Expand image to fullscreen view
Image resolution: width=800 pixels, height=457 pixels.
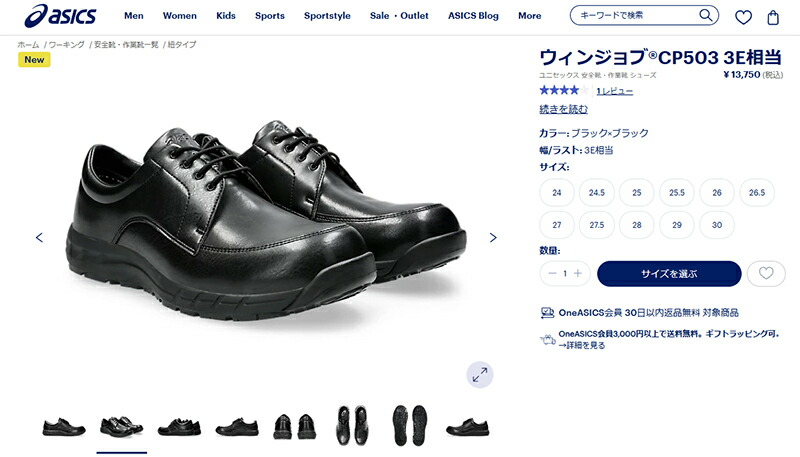(x=480, y=375)
